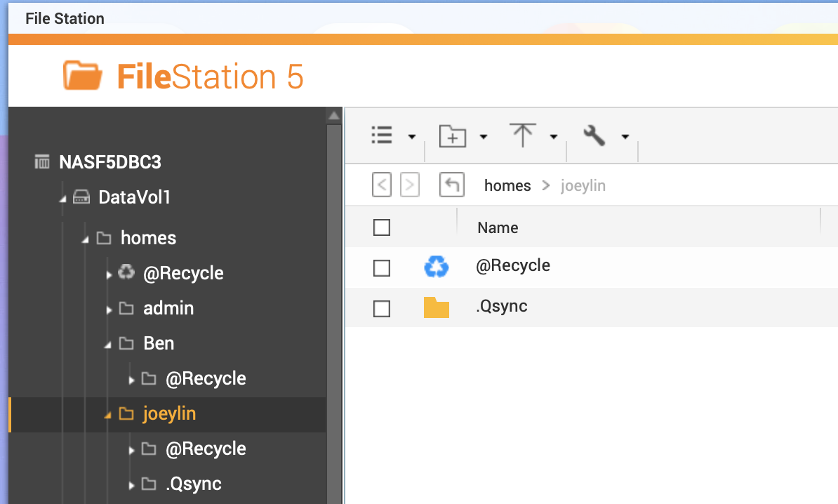
Task: Click joeylin in the breadcrumb path
Action: 583,185
